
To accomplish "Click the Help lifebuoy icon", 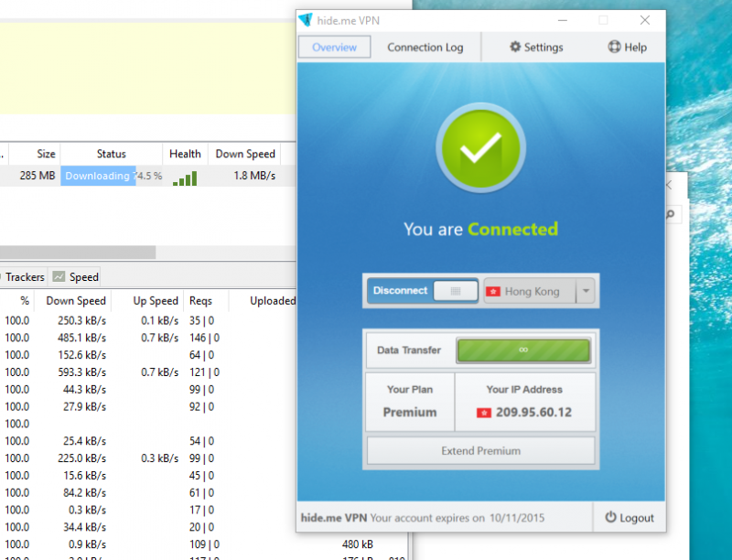I will [x=614, y=47].
